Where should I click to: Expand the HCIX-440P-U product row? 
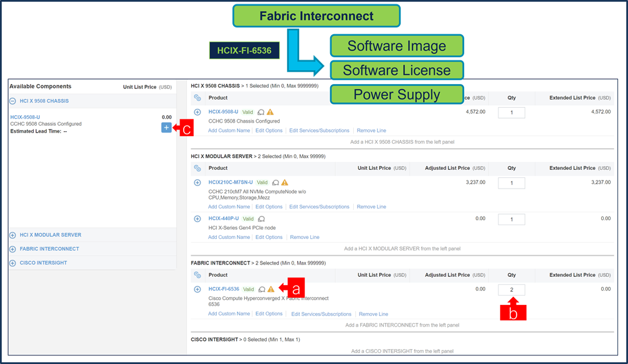[x=197, y=219]
